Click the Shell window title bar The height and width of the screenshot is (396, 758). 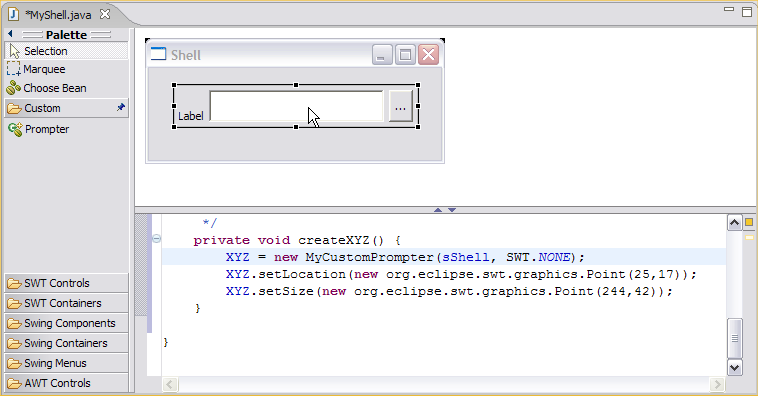click(x=295, y=55)
